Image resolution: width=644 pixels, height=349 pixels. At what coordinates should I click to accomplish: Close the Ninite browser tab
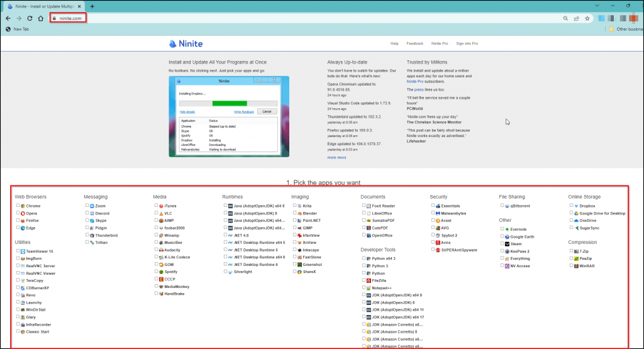(x=79, y=6)
